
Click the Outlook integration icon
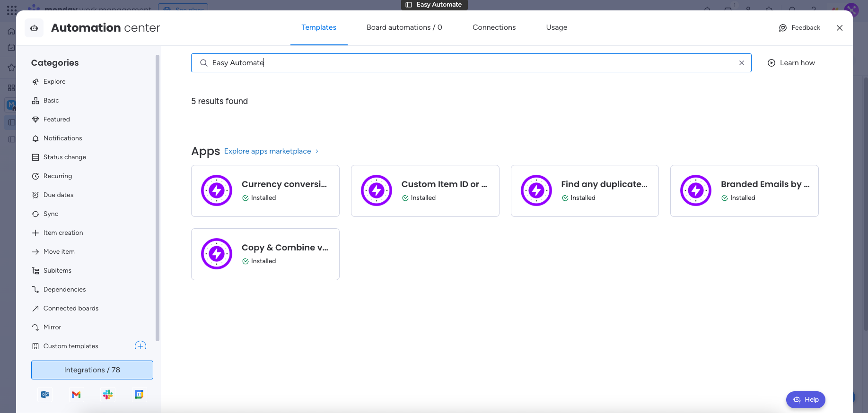45,395
